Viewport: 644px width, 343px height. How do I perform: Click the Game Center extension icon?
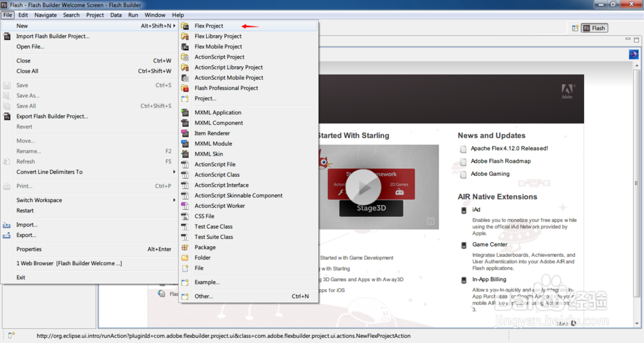point(464,245)
